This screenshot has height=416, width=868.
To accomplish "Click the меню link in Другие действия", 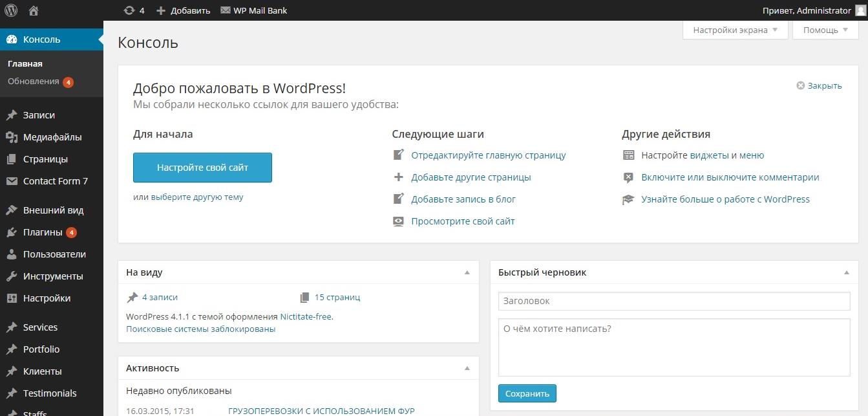I will pos(752,155).
